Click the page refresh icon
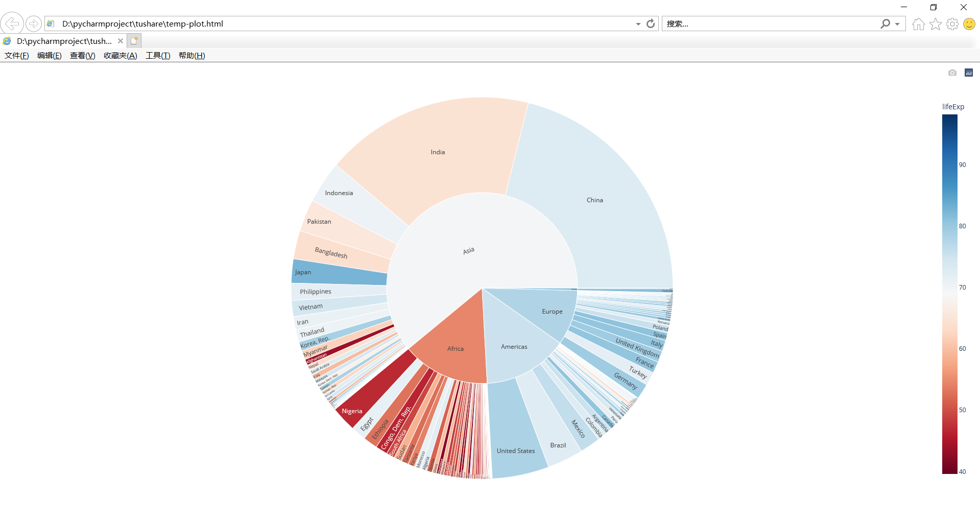 point(650,23)
